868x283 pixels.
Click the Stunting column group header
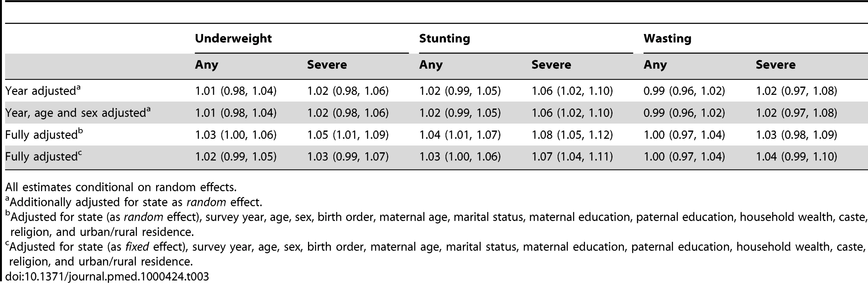click(x=444, y=39)
